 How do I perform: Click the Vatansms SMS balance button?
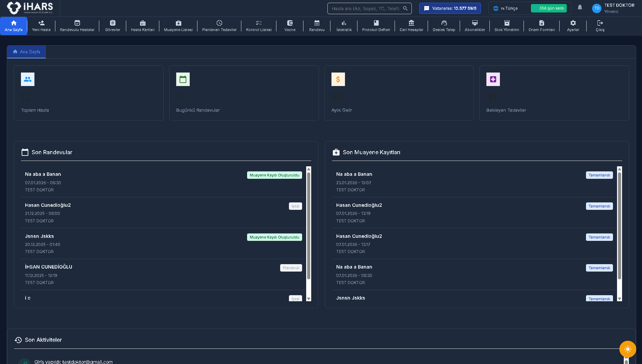(x=450, y=8)
